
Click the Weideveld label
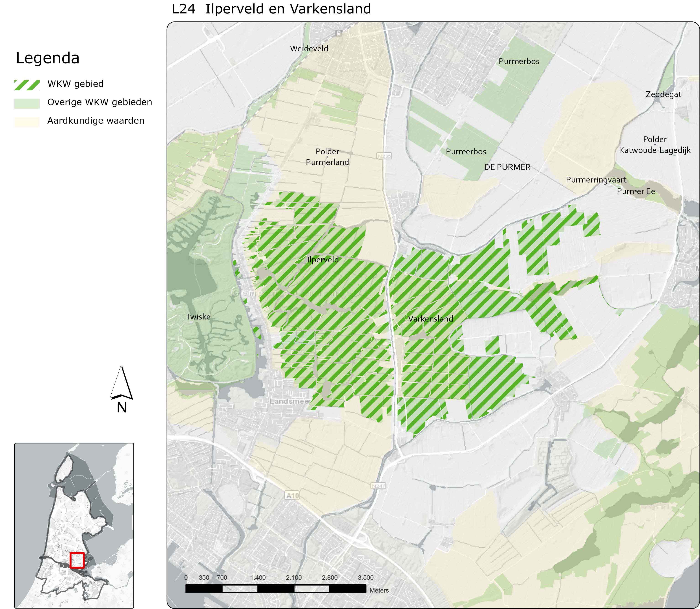(309, 49)
